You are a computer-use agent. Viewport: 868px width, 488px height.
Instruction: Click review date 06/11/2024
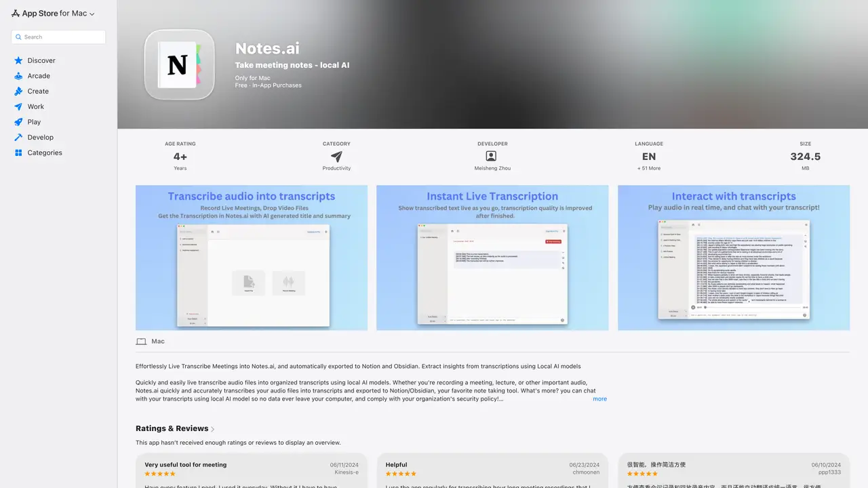[344, 465]
